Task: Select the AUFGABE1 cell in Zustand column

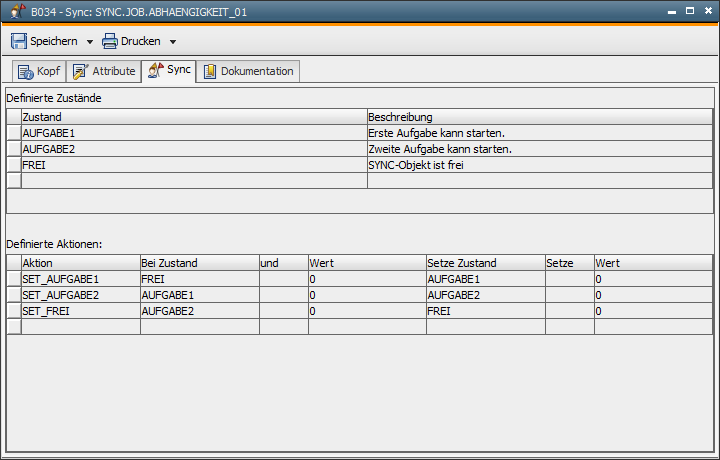Action: pos(194,133)
